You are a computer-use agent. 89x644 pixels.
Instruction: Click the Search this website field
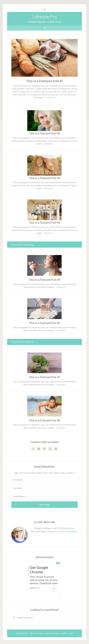click(x=44, y=617)
